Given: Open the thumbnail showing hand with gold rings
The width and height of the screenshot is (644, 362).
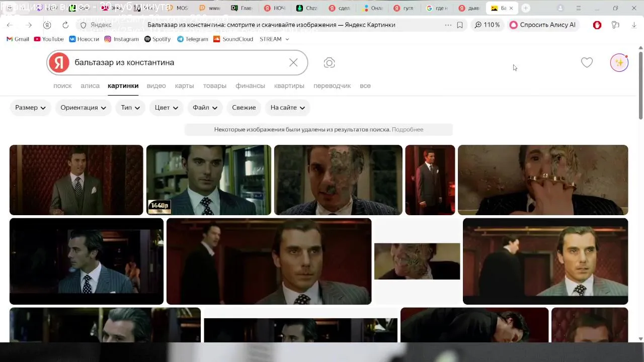Looking at the screenshot, I should click(543, 180).
